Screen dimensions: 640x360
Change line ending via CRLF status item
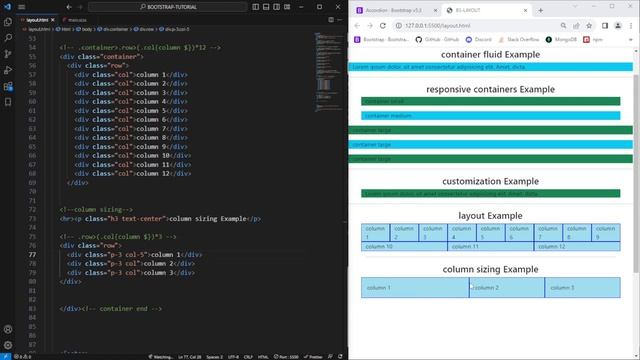click(248, 357)
